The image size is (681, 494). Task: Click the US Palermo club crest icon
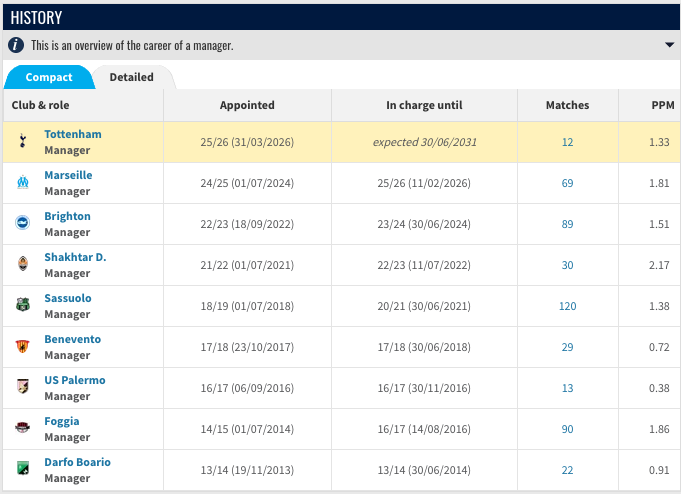click(x=23, y=387)
